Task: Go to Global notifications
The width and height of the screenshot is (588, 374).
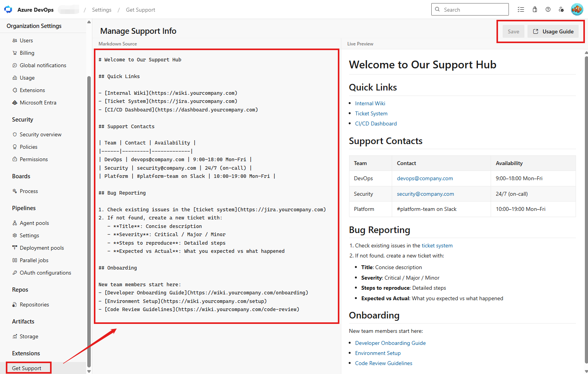Action: coord(43,65)
